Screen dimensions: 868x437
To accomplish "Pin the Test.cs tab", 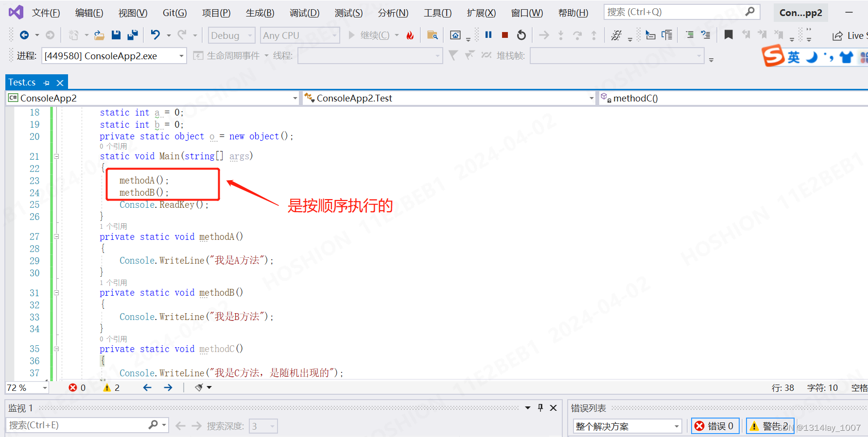I will tap(47, 83).
